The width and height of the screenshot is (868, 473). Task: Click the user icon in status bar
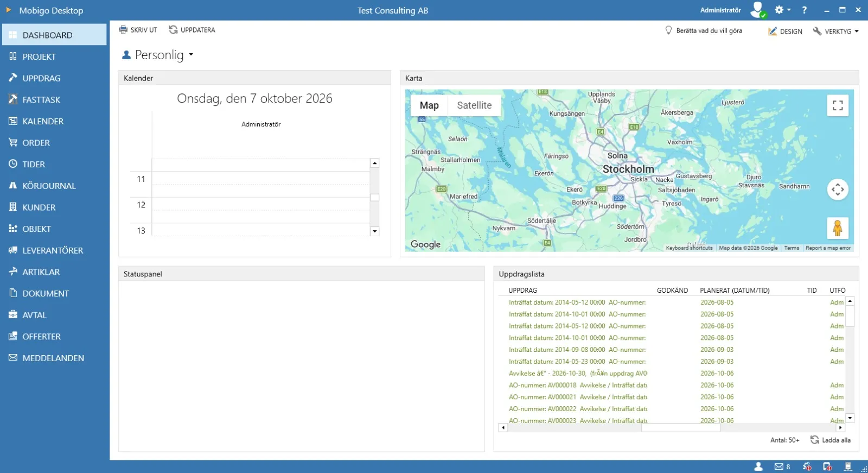pos(758,466)
